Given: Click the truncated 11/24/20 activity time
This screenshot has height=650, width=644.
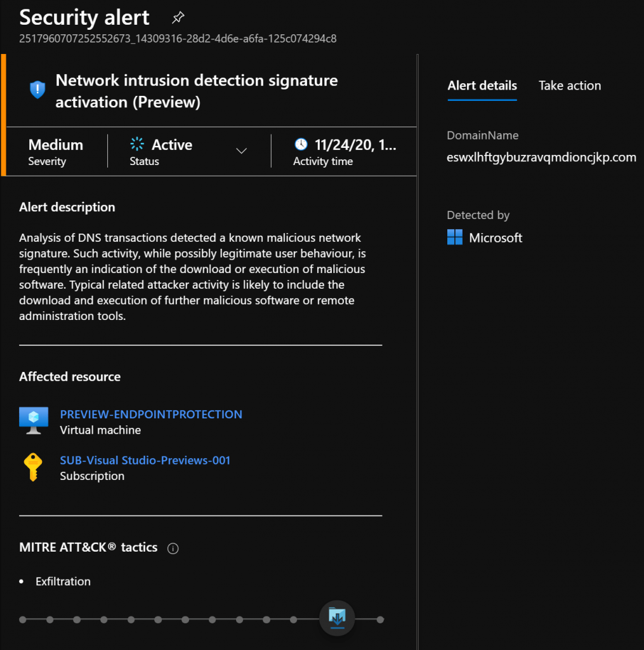Looking at the screenshot, I should (x=355, y=145).
